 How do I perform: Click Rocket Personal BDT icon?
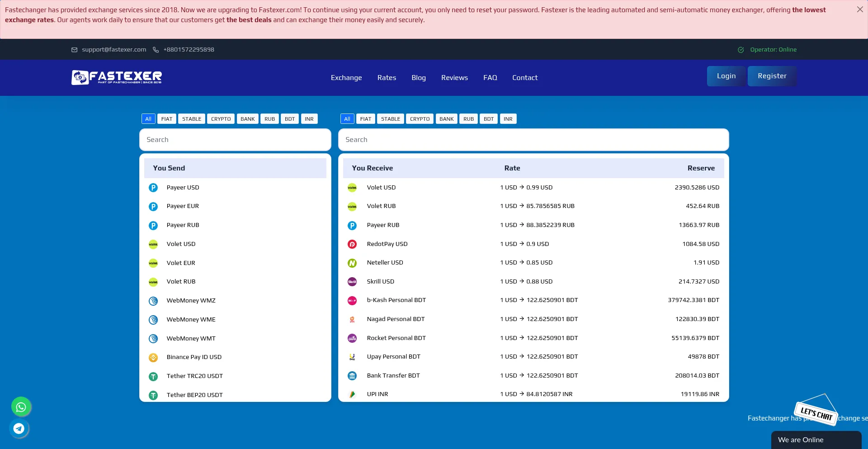352,338
